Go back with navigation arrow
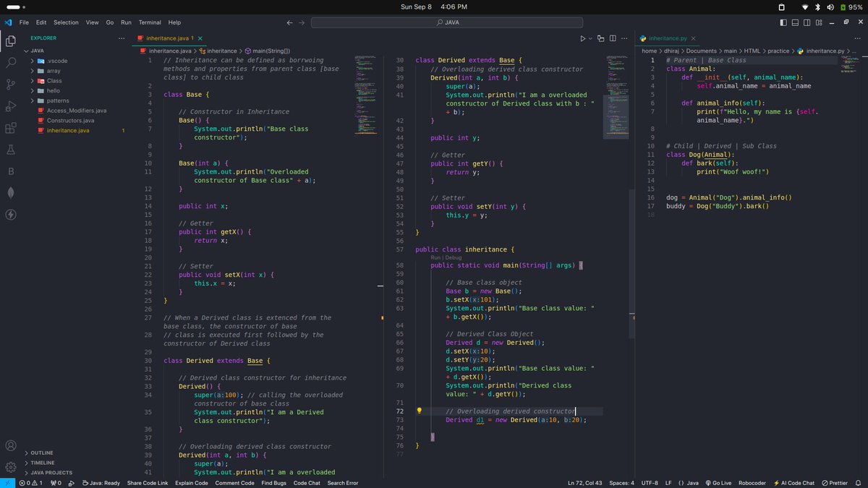The width and height of the screenshot is (868, 488). click(290, 22)
